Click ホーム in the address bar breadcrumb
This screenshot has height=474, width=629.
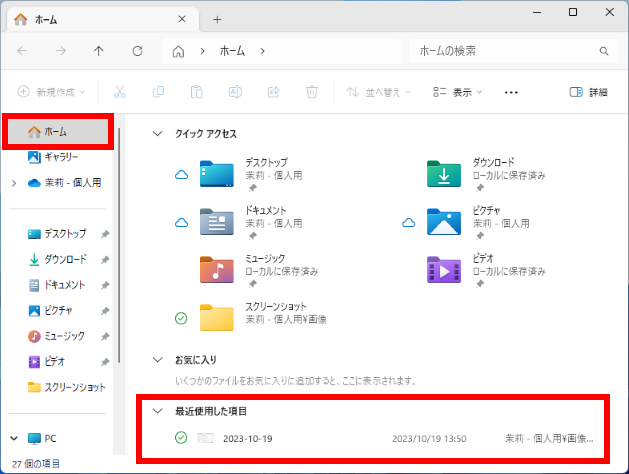tap(232, 51)
